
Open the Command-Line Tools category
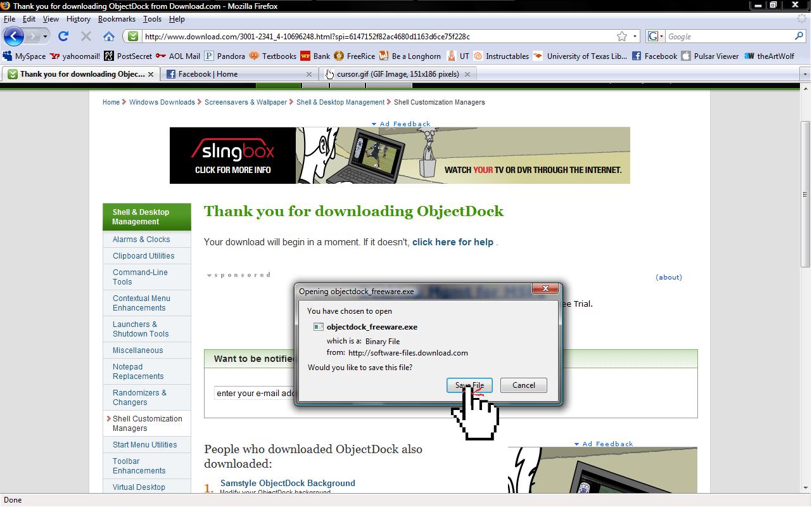click(x=140, y=277)
